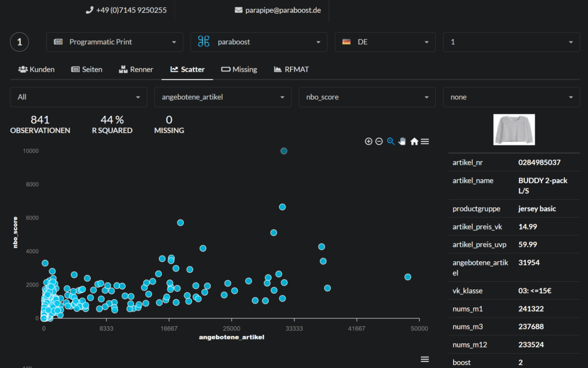This screenshot has height=368, width=588.
Task: Switch to the RFMAT tab
Action: tap(291, 69)
